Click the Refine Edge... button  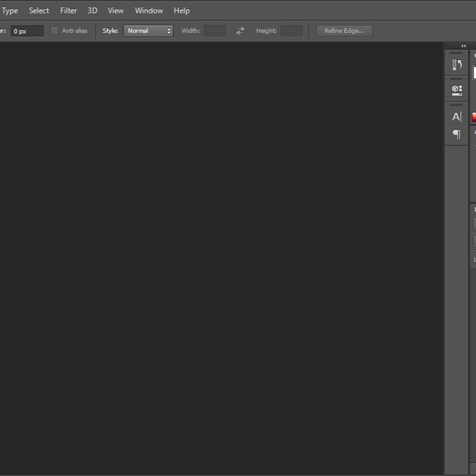344,31
